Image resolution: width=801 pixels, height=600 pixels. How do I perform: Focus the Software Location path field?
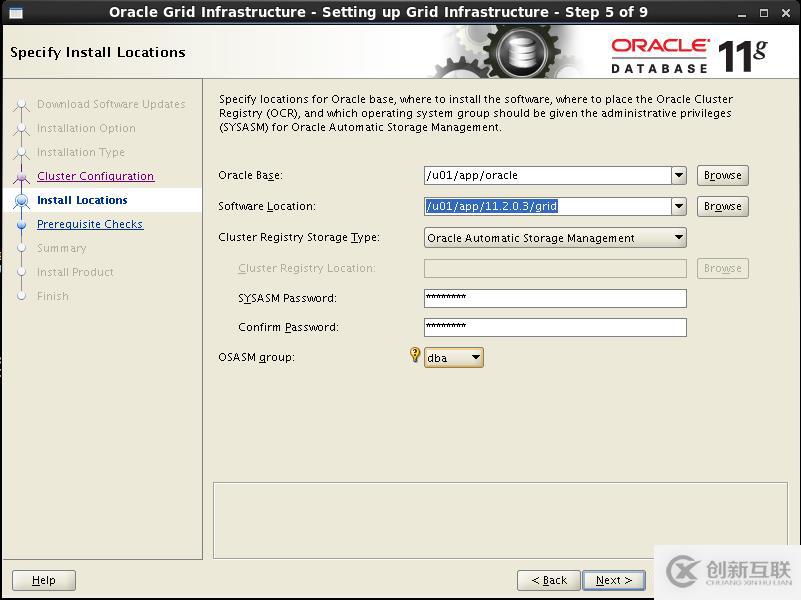(x=548, y=206)
